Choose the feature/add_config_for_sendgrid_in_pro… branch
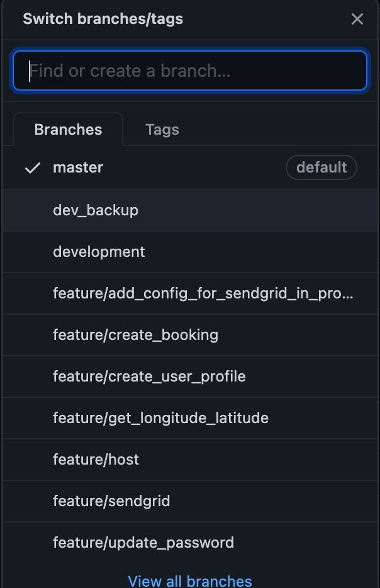The height and width of the screenshot is (588, 380). tap(190, 293)
